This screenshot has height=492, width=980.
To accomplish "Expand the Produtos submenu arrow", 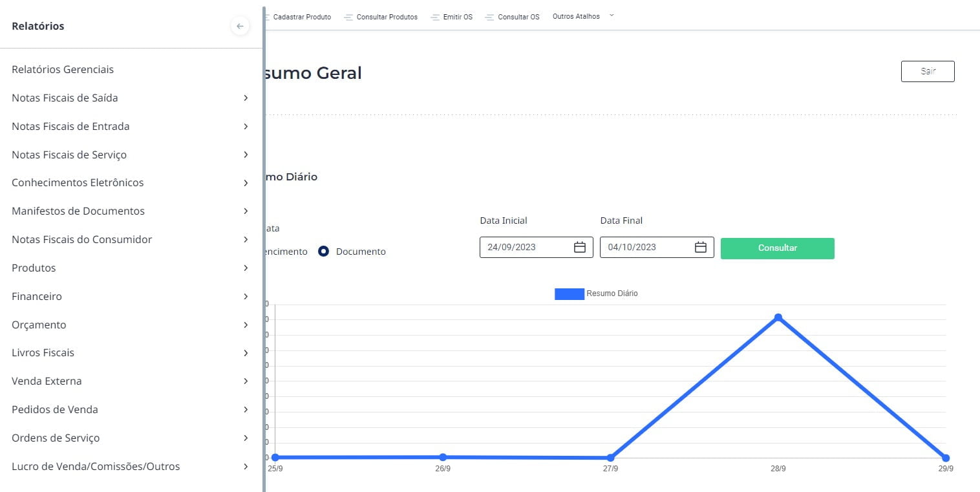I will (x=246, y=268).
